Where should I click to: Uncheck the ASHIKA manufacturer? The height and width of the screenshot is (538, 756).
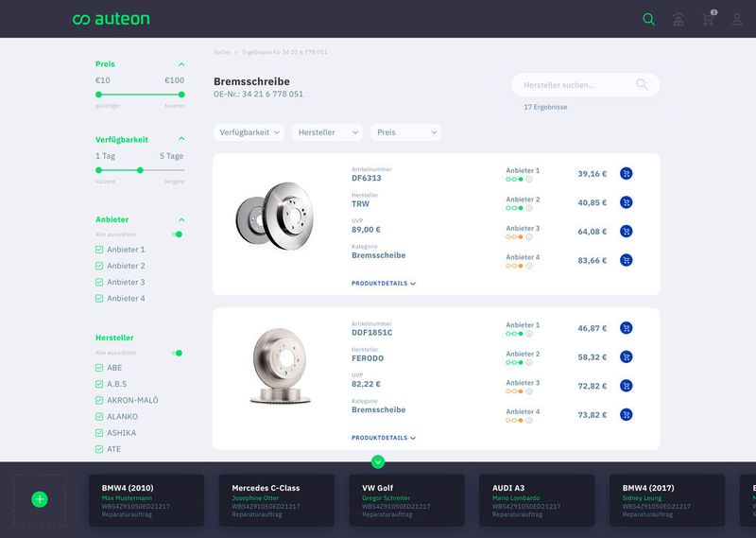pos(99,433)
